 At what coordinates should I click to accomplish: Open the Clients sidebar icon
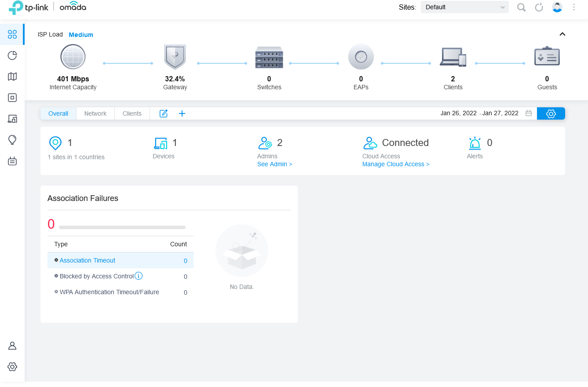click(x=12, y=119)
